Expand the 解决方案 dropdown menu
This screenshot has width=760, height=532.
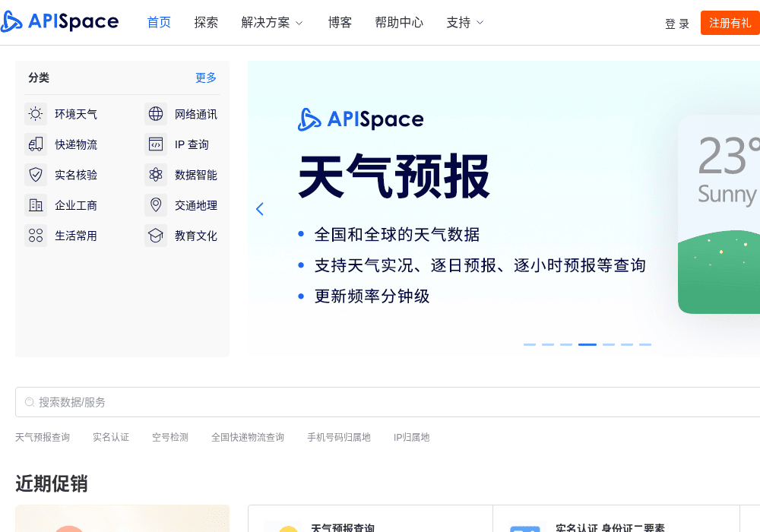[272, 23]
